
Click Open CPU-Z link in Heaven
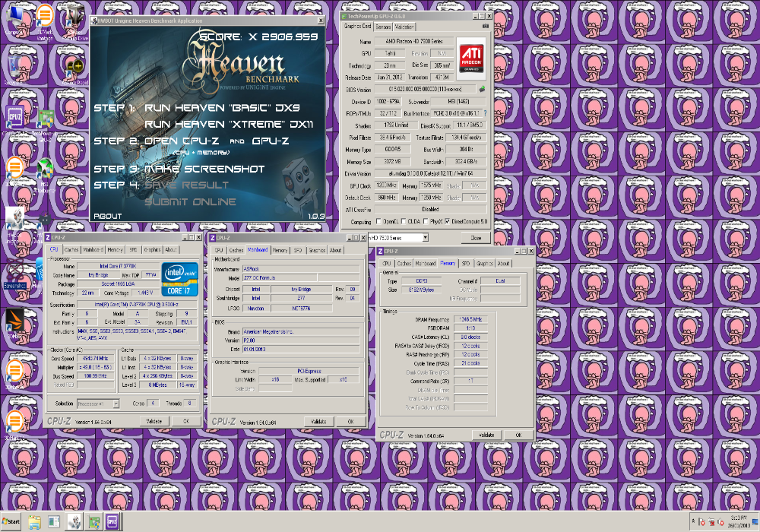pos(182,141)
